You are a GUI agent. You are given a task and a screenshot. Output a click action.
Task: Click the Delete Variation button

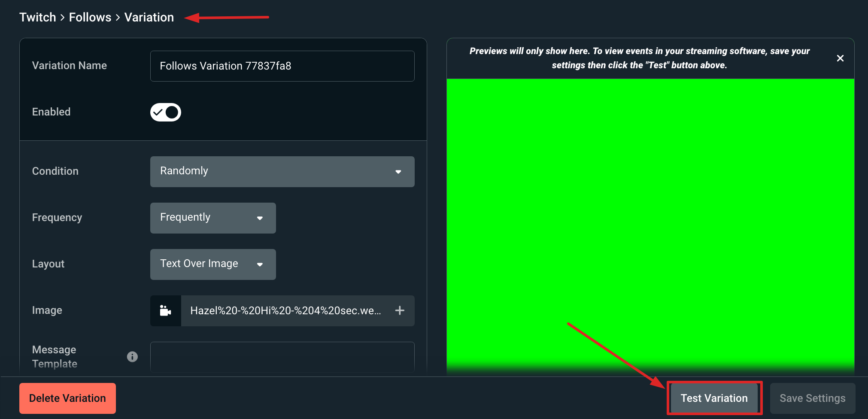point(67,398)
